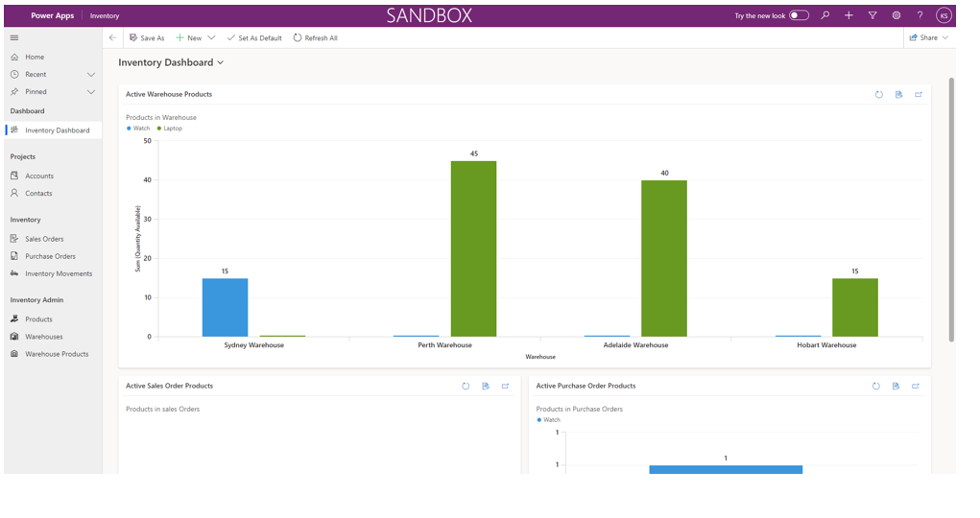The height and width of the screenshot is (518, 980).
Task: Open the Inventory Dashboard selector dropdown
Action: click(x=221, y=63)
